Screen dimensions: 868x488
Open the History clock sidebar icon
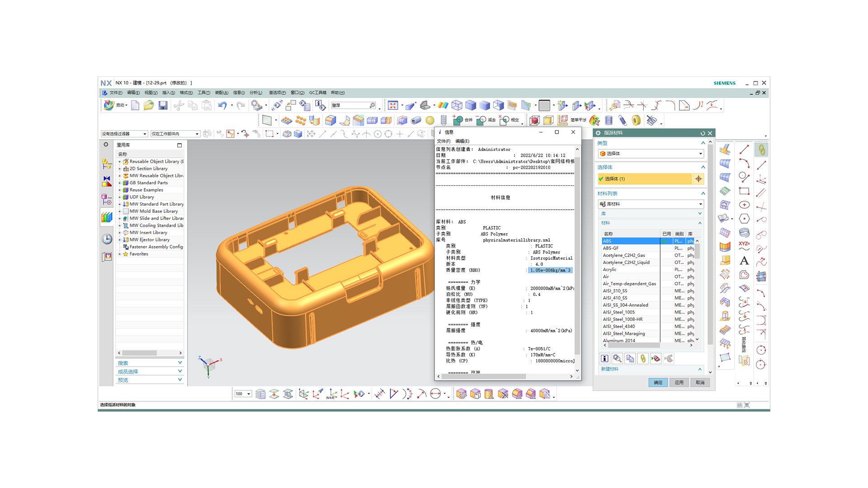(107, 239)
